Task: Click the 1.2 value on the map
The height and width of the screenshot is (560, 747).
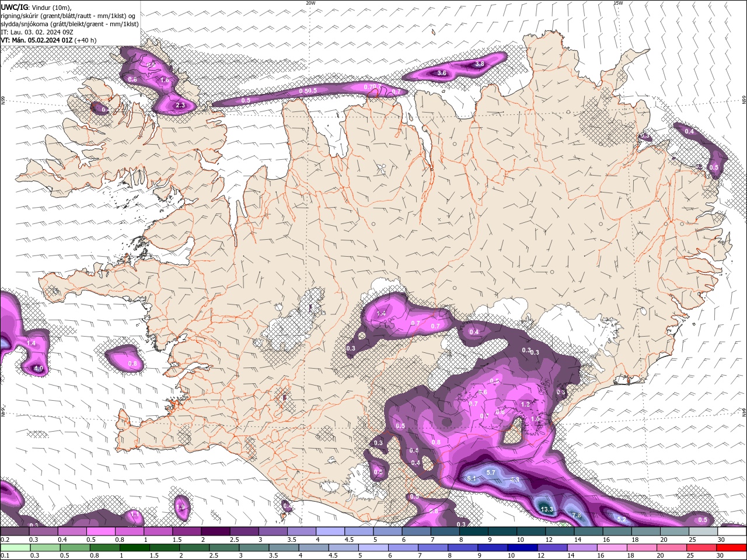Action: [525, 404]
